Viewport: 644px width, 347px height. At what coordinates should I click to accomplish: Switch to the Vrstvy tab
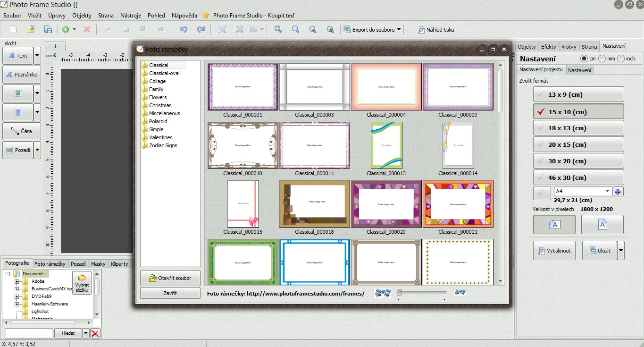click(x=569, y=46)
